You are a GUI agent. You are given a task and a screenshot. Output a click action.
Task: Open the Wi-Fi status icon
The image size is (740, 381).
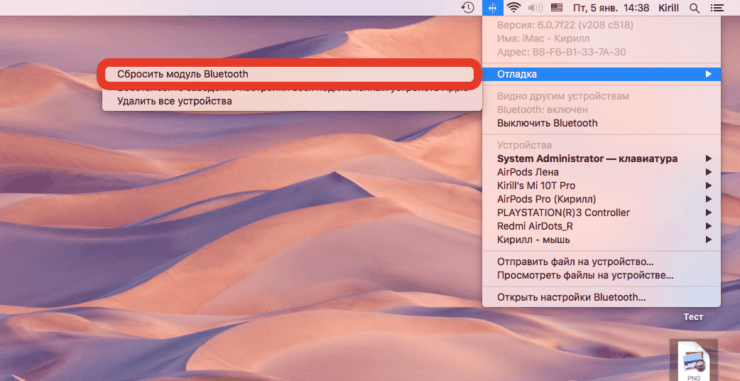click(513, 8)
